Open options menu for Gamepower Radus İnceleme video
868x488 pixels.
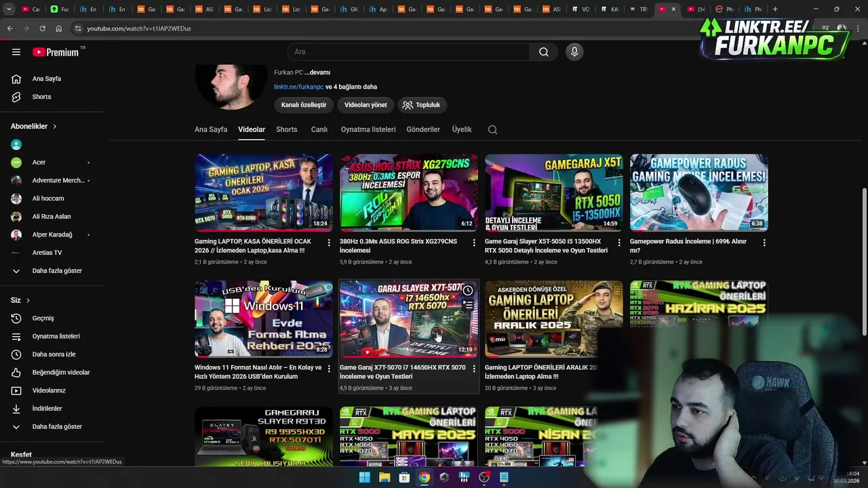(764, 243)
